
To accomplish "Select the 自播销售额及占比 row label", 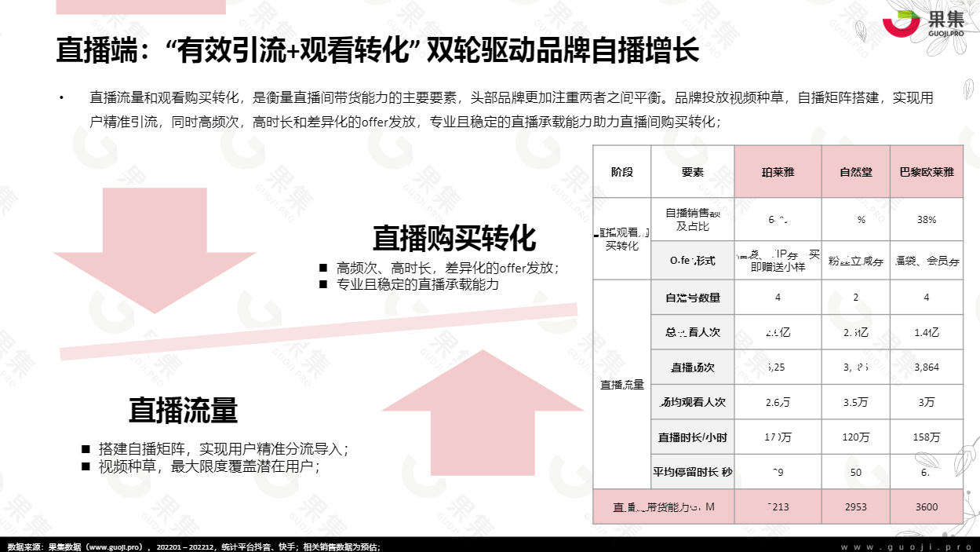I will click(693, 220).
